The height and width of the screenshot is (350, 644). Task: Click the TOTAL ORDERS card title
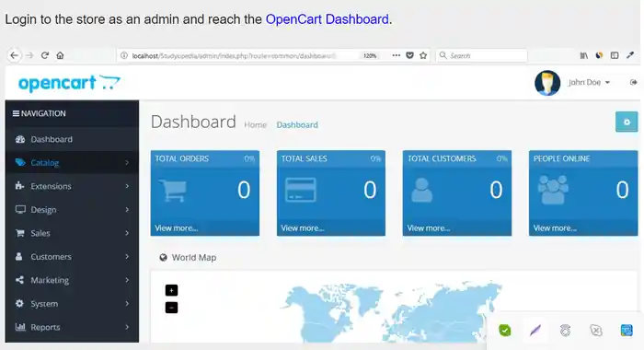click(181, 158)
